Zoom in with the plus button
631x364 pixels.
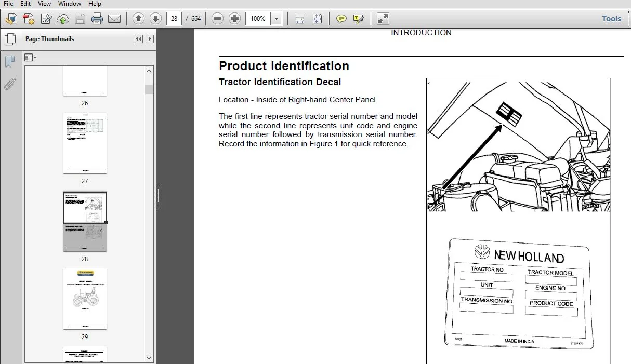click(x=235, y=19)
